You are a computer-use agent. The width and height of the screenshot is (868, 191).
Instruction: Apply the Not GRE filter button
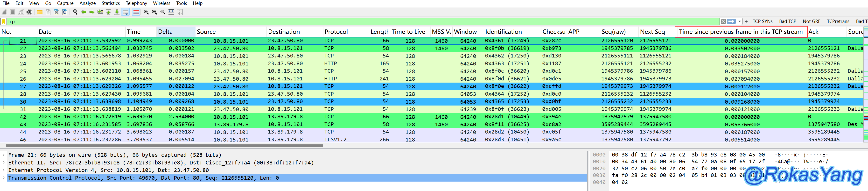(811, 21)
